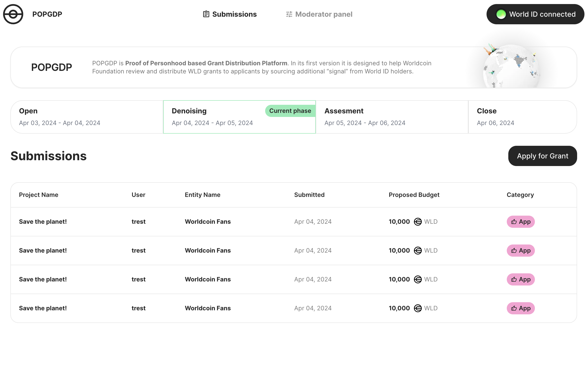Screen dimensions: 588x368
Task: Switch to the Moderator panel tab
Action: click(x=323, y=14)
